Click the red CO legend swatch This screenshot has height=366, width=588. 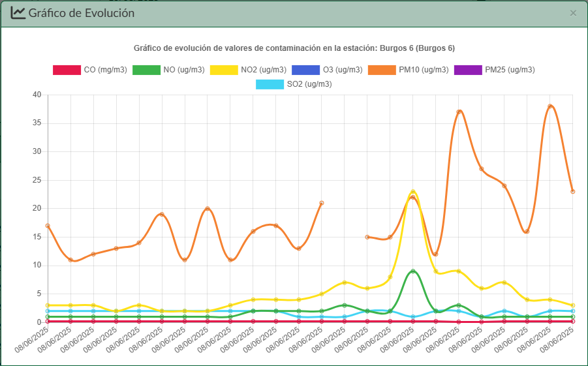point(66,70)
